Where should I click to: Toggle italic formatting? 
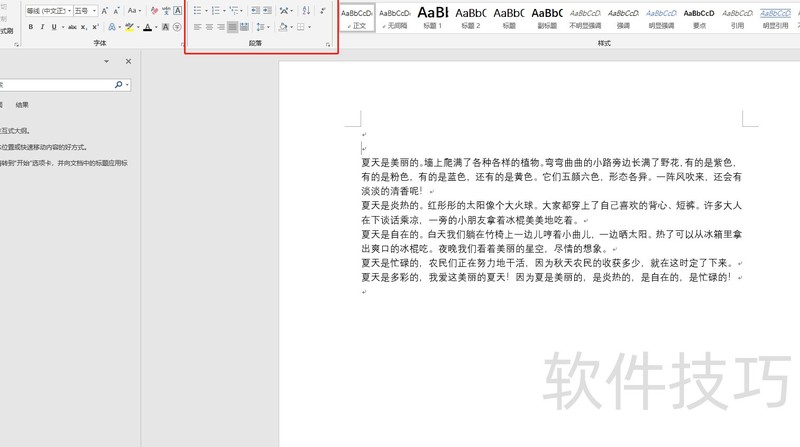[x=42, y=27]
